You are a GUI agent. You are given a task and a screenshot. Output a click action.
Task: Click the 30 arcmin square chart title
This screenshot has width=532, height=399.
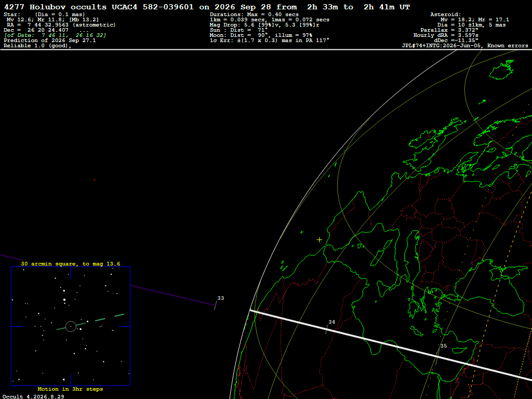click(71, 263)
